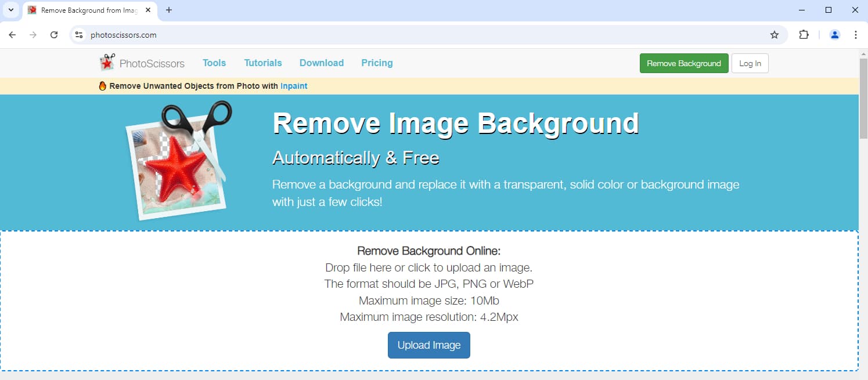Open the Log In page
This screenshot has height=380, width=868.
tap(750, 63)
